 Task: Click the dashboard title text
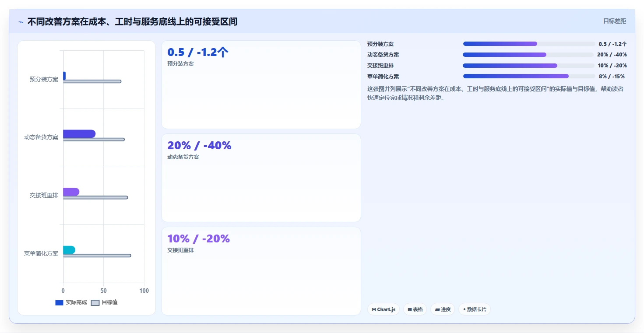click(132, 21)
